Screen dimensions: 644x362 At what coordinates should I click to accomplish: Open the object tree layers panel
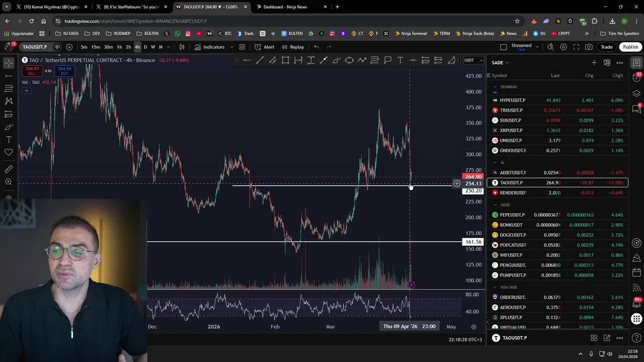[636, 94]
